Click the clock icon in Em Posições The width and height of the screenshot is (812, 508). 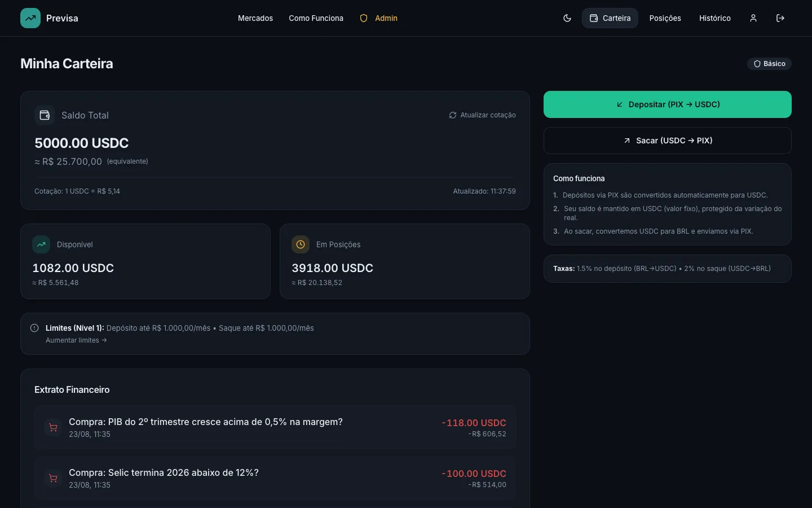point(301,244)
